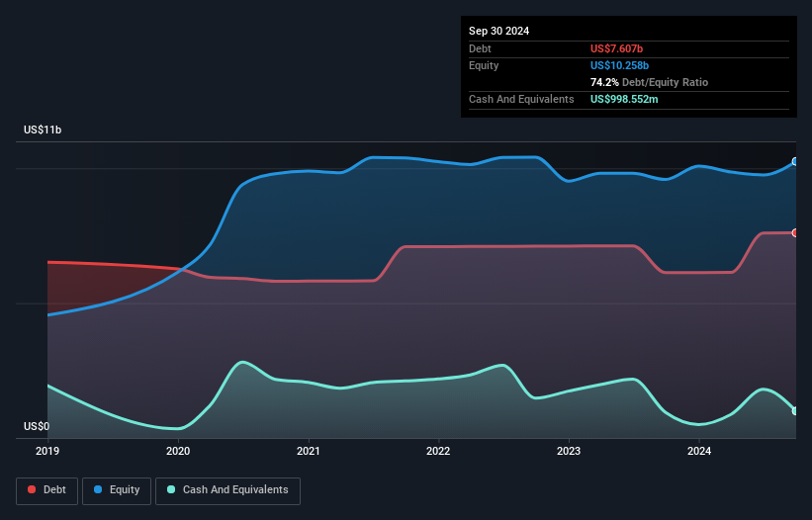The height and width of the screenshot is (520, 812).
Task: Select the Debt endpoint marker on the red line
Action: click(795, 233)
